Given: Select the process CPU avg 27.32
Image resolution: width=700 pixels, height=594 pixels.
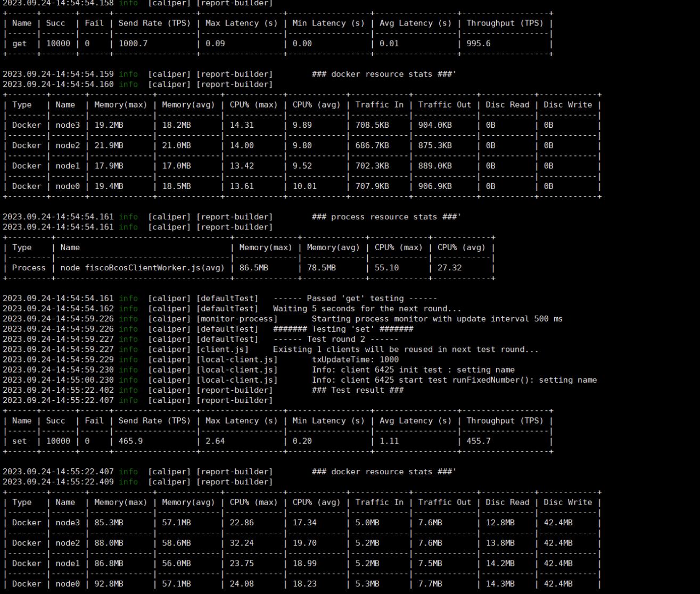Looking at the screenshot, I should (450, 268).
